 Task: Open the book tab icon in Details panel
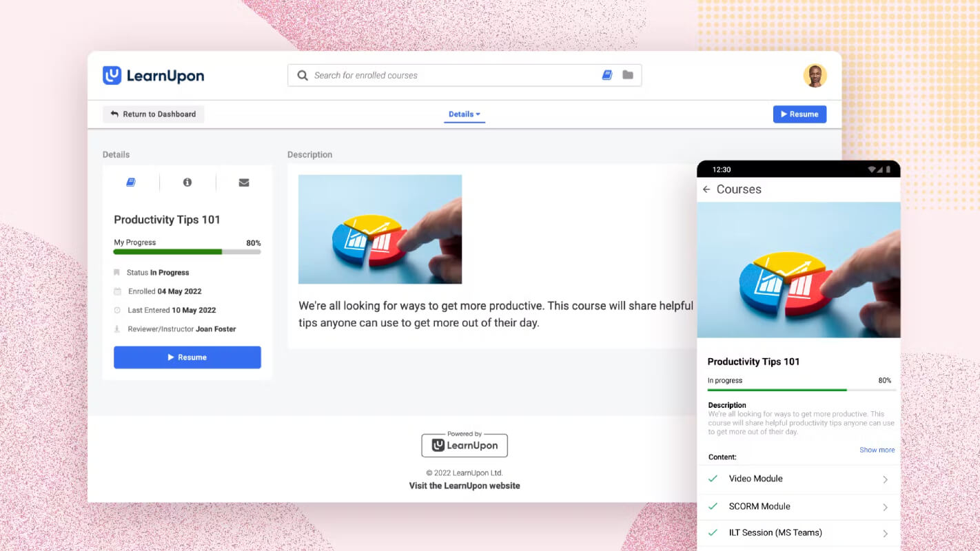coord(131,183)
